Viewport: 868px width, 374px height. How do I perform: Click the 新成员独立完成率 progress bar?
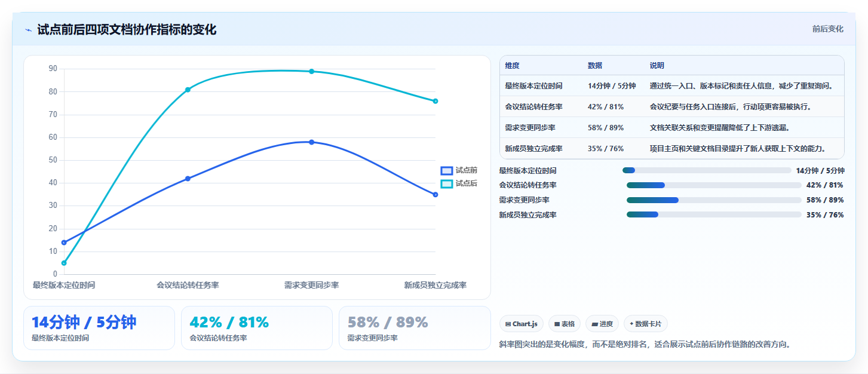(x=714, y=214)
